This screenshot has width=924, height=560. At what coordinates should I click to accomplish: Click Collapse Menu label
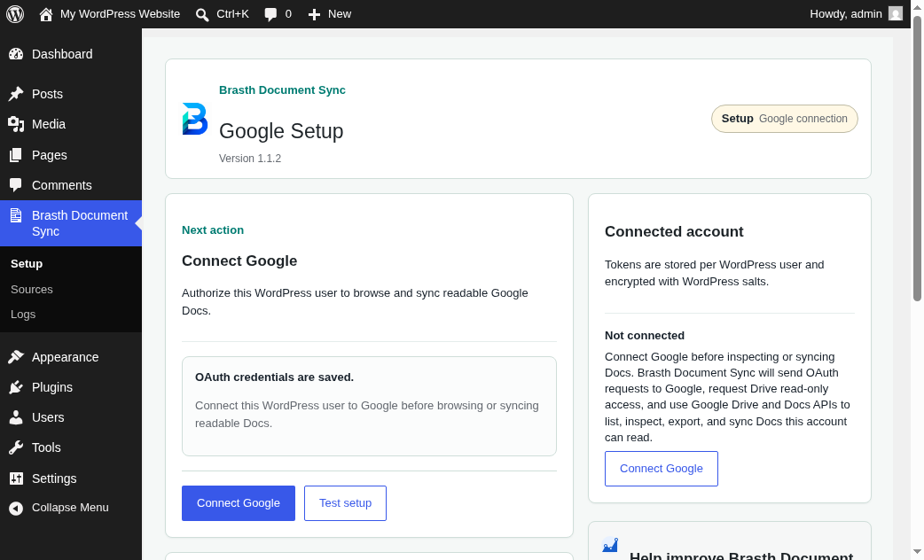[70, 508]
